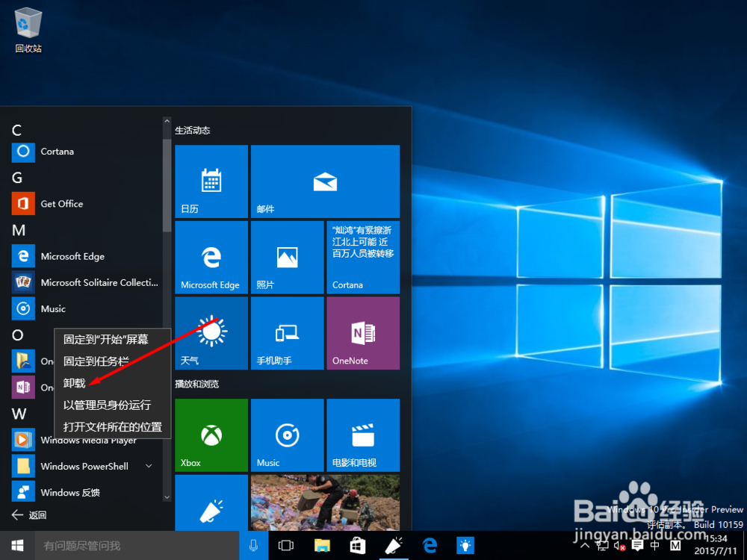Open the Microsoft Edge live tile
Screen dimensions: 747x560
pos(211,257)
